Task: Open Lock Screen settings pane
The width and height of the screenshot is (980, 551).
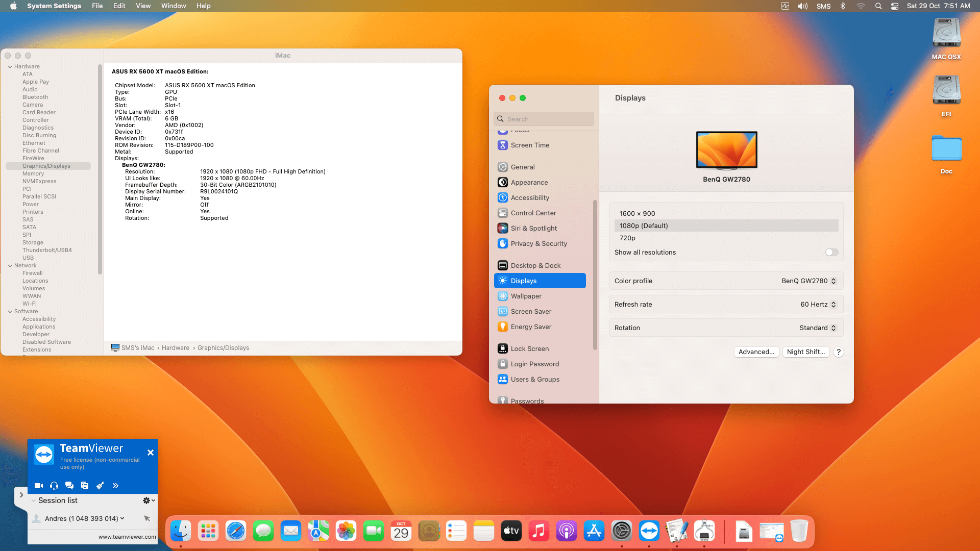Action: tap(540, 349)
